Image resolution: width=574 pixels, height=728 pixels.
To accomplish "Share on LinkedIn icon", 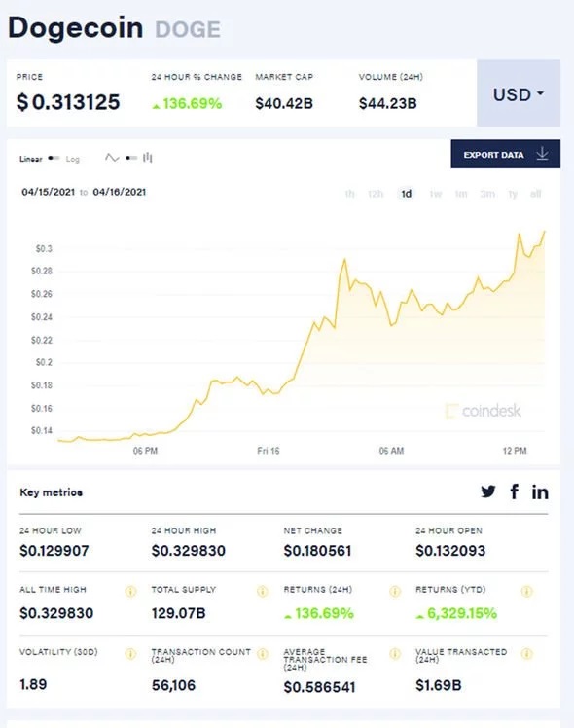I will (540, 491).
